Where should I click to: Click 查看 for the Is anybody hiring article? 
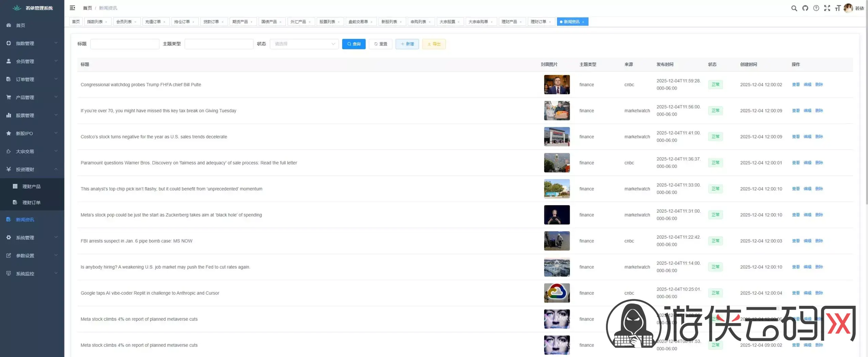click(796, 267)
